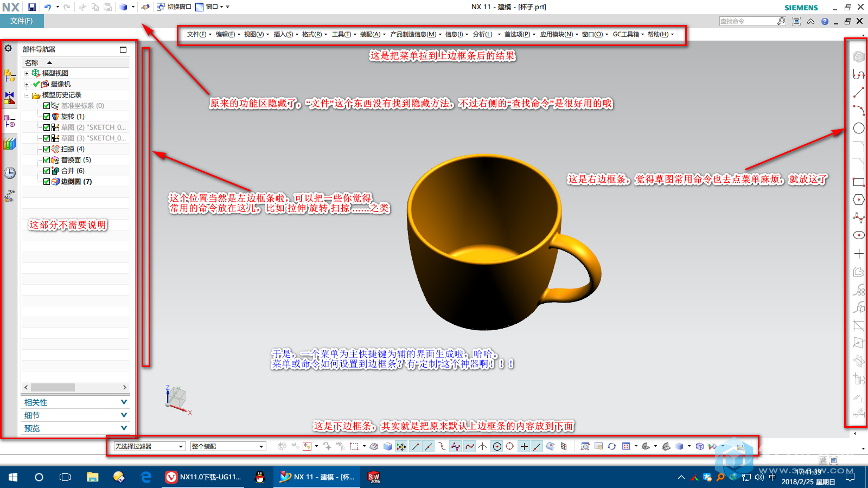Uncheck the 合并 (6) checkbox
This screenshot has width=868, height=488.
point(47,171)
